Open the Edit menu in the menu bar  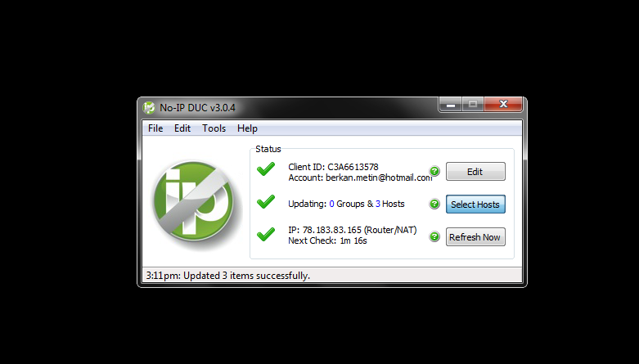pyautogui.click(x=182, y=128)
